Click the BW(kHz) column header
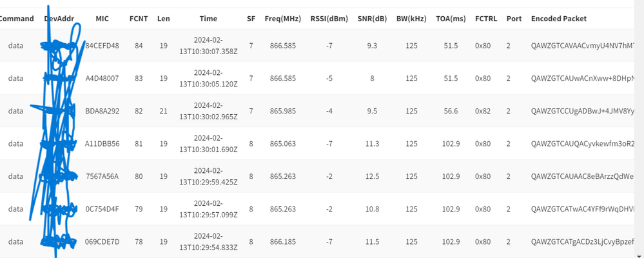Screen dimensions: 644x258 coord(411,19)
